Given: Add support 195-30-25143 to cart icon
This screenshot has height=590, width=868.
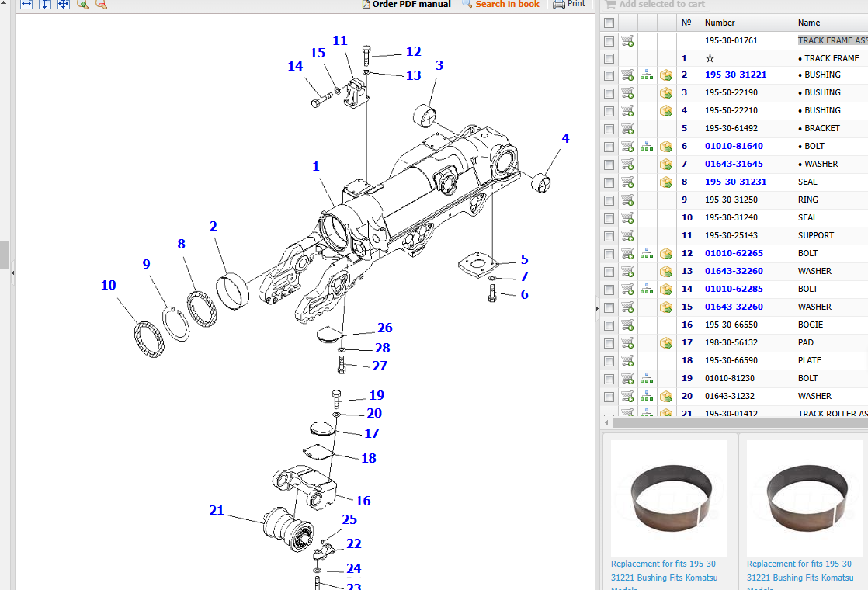Looking at the screenshot, I should tap(627, 236).
